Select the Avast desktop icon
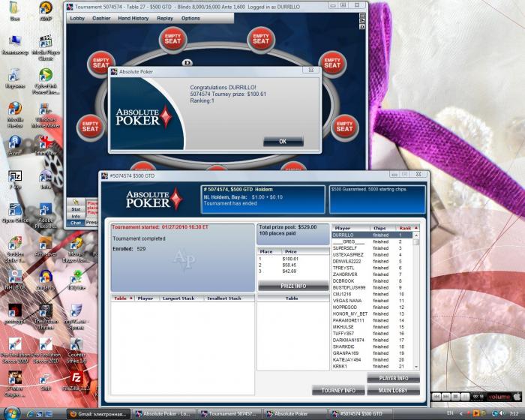Viewport: 525px width, 420px height. tap(15, 145)
